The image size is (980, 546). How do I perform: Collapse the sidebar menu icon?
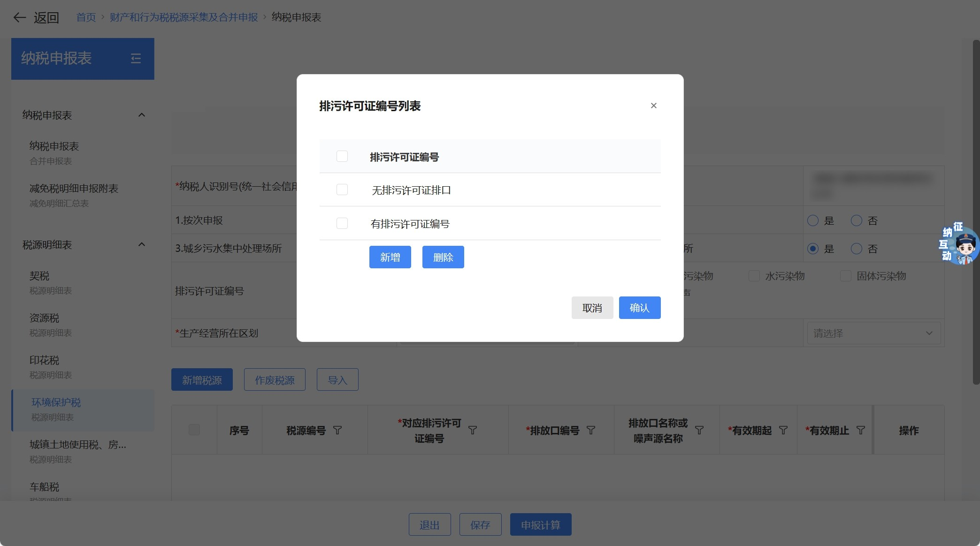pyautogui.click(x=136, y=59)
